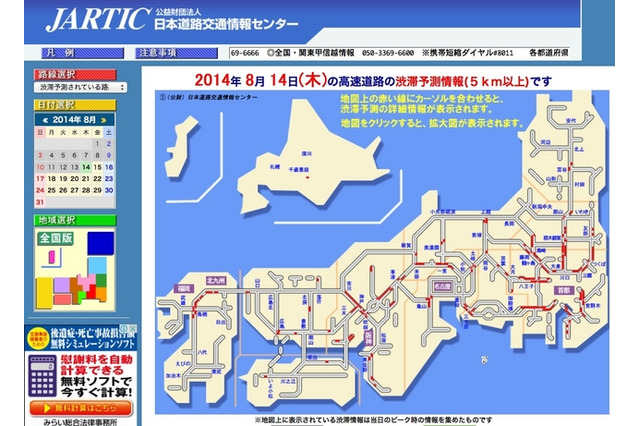The height and width of the screenshot is (426, 640).
Task: Select yellow Kyushu region block
Action: pyautogui.click(x=44, y=293)
